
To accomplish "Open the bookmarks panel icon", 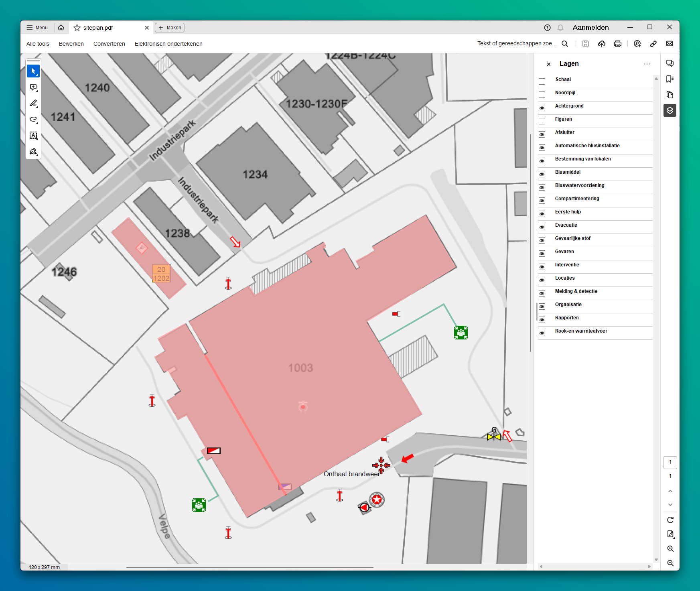I will pyautogui.click(x=670, y=79).
